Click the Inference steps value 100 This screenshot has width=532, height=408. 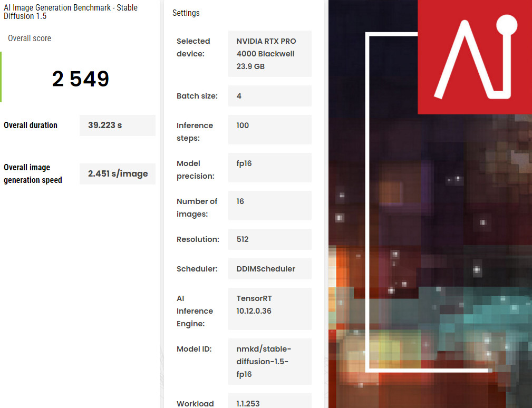(x=269, y=130)
